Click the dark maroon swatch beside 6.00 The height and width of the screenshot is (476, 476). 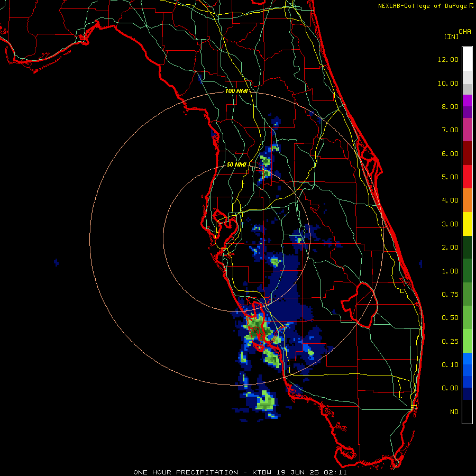(467, 153)
